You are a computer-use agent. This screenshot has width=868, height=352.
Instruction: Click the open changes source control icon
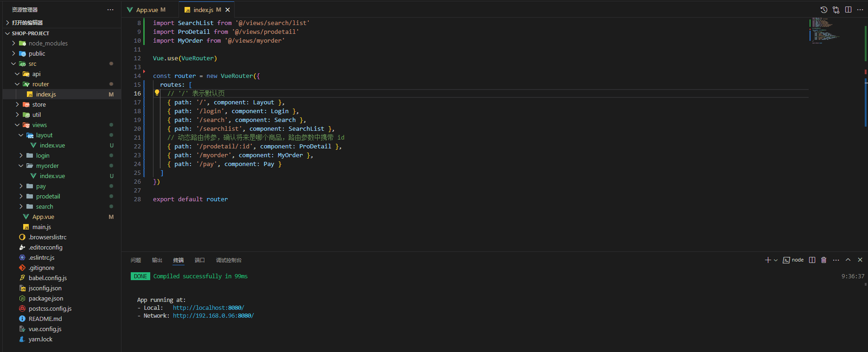(x=836, y=10)
